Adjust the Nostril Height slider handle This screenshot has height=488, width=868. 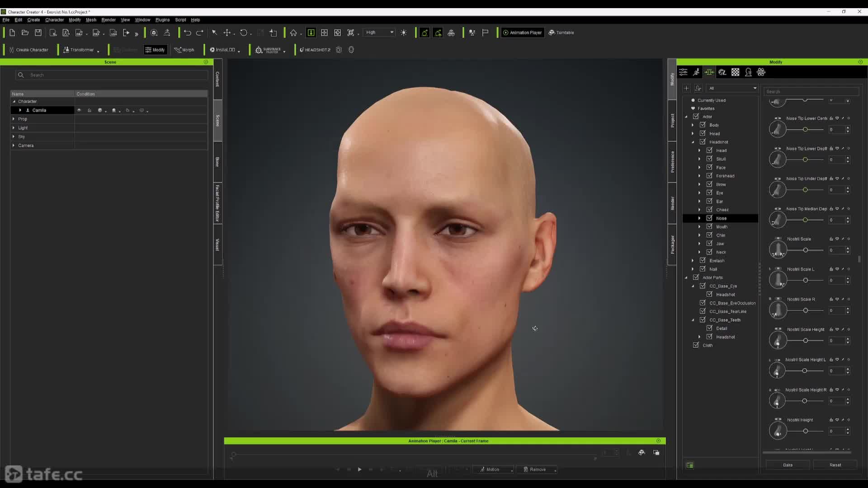pos(805,431)
